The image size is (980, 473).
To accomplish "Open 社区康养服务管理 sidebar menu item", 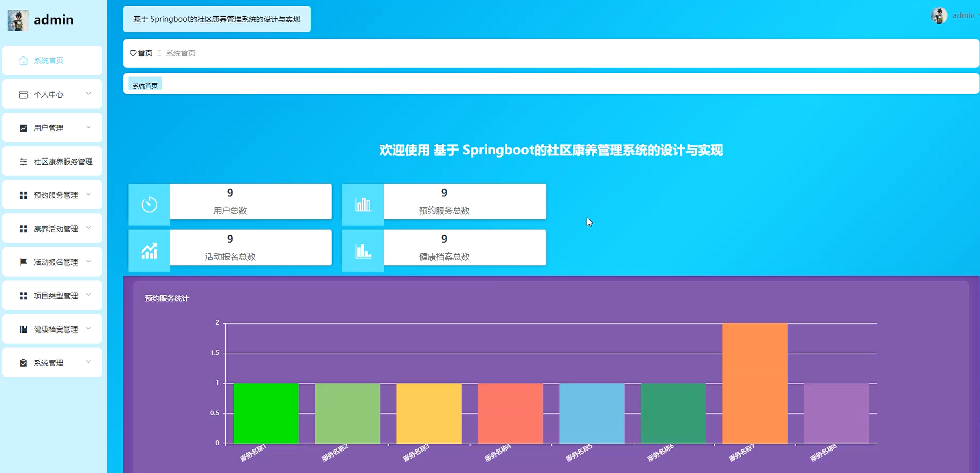I will (x=52, y=161).
